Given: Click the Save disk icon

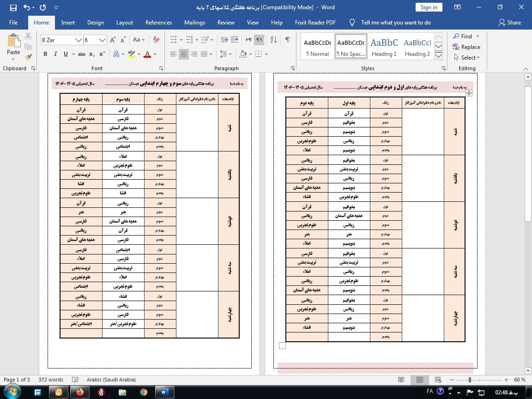Looking at the screenshot, I should [x=13, y=7].
